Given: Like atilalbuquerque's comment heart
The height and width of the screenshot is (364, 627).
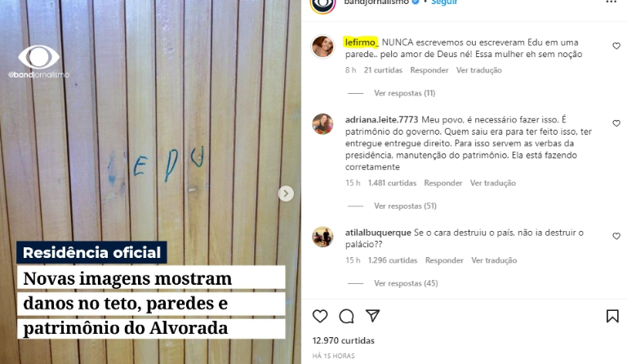Looking at the screenshot, I should tap(616, 236).
